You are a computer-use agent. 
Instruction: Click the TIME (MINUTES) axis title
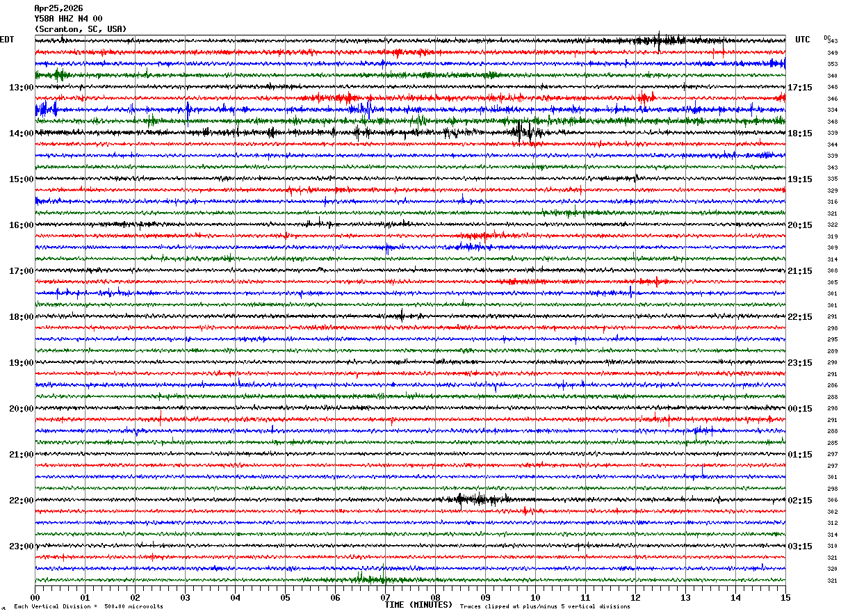418,604
